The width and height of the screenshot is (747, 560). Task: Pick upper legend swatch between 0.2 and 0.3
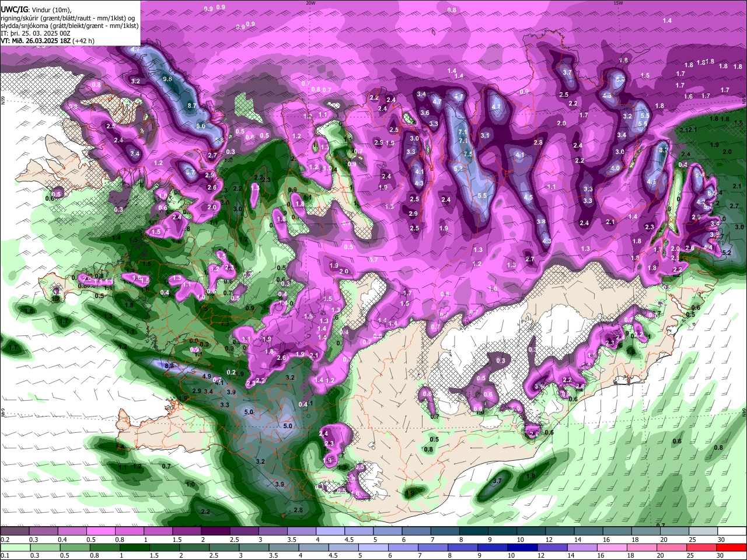click(15, 531)
